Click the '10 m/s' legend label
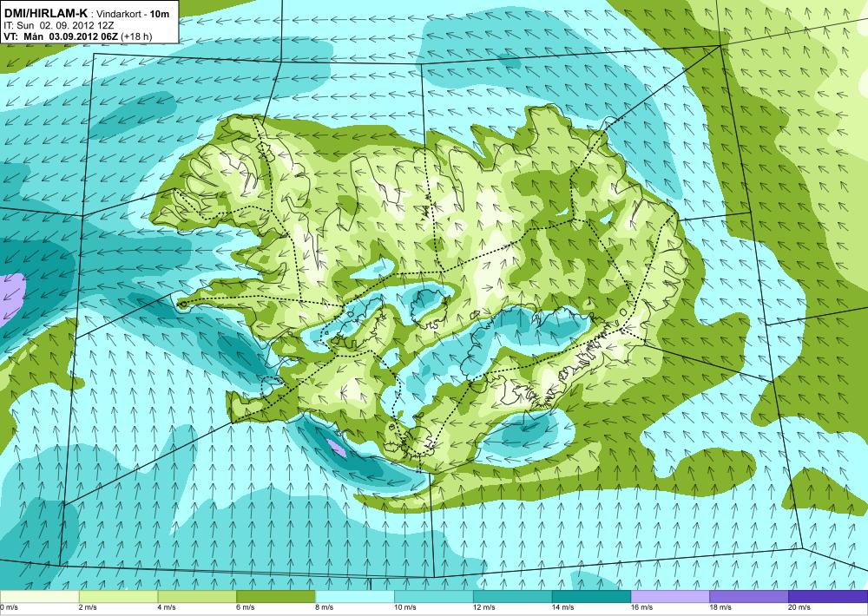The height and width of the screenshot is (616, 868). (406, 607)
